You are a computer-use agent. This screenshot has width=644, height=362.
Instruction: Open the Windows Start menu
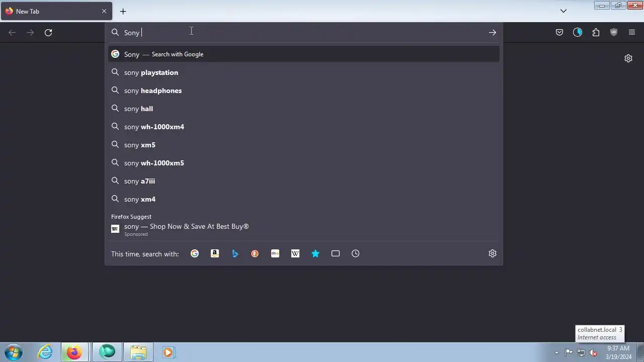(x=13, y=352)
